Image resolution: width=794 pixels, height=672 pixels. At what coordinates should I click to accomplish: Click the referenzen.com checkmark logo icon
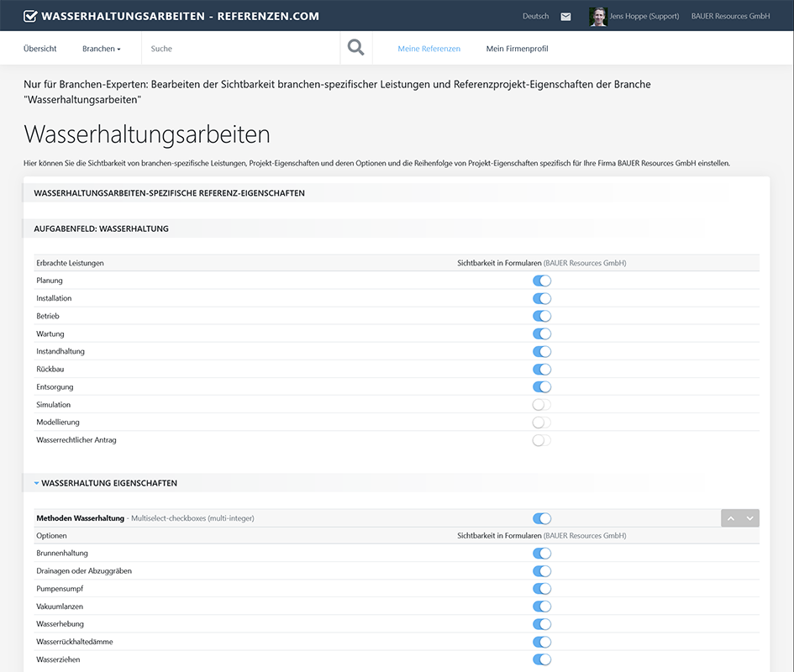click(x=31, y=15)
